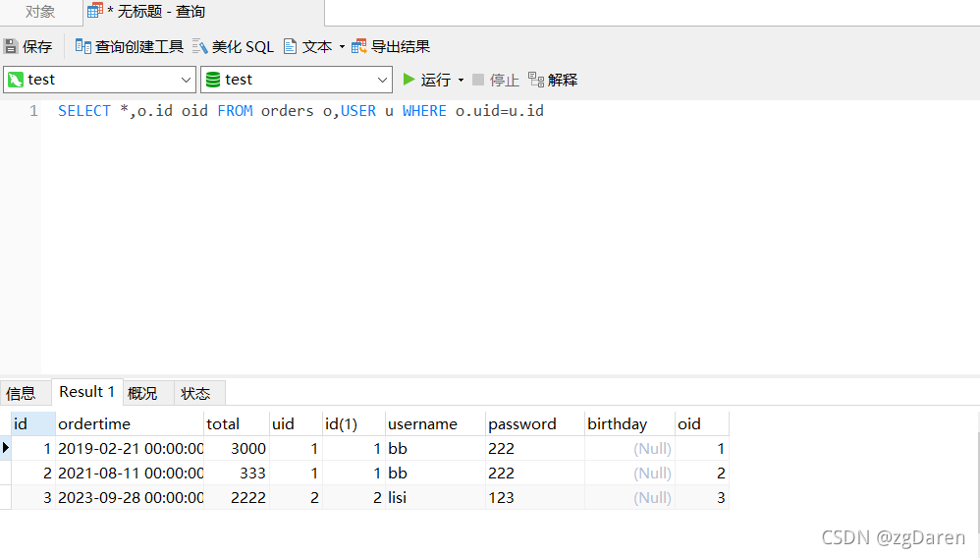The width and height of the screenshot is (980, 558).
Task: Click the ordertime column header
Action: [130, 423]
